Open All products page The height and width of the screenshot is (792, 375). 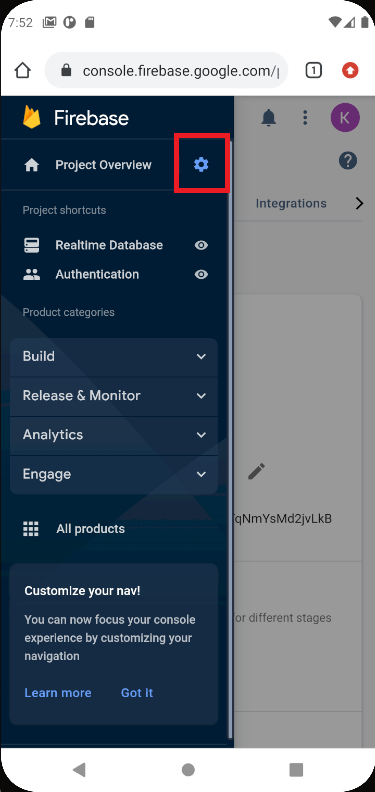tap(90, 529)
